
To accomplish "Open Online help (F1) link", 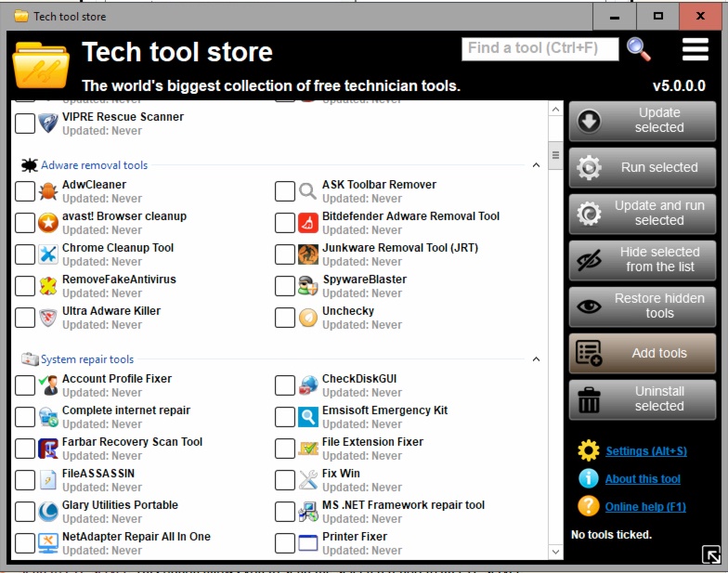I will [645, 507].
